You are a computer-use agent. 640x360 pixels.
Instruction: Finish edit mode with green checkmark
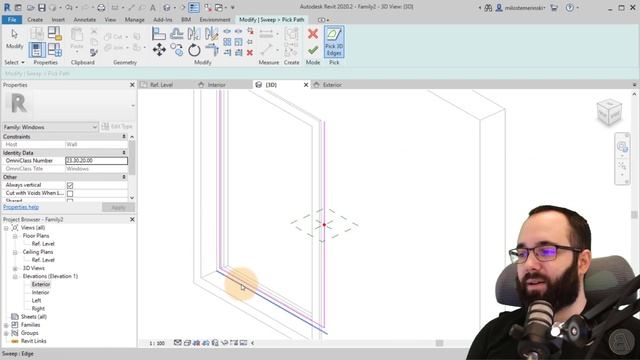(x=313, y=50)
